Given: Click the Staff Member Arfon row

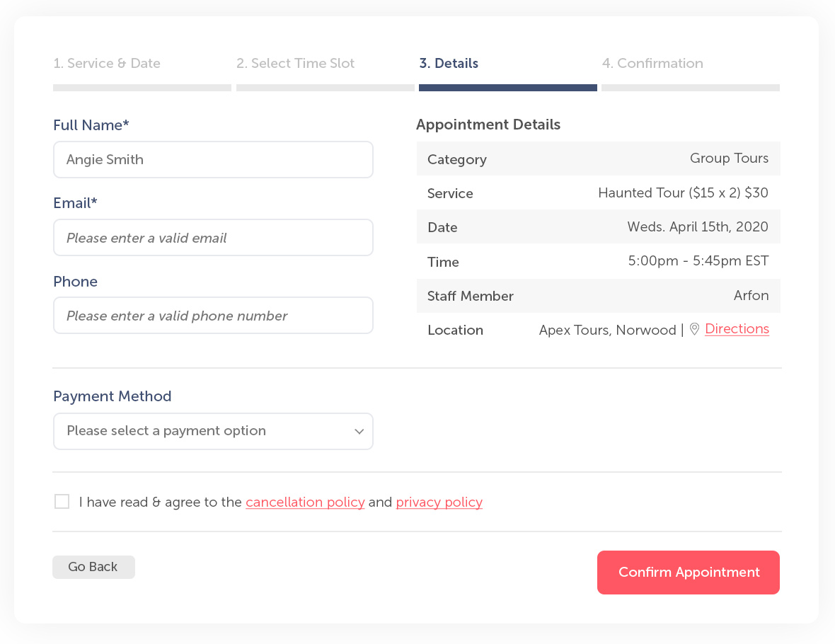Looking at the screenshot, I should [599, 296].
